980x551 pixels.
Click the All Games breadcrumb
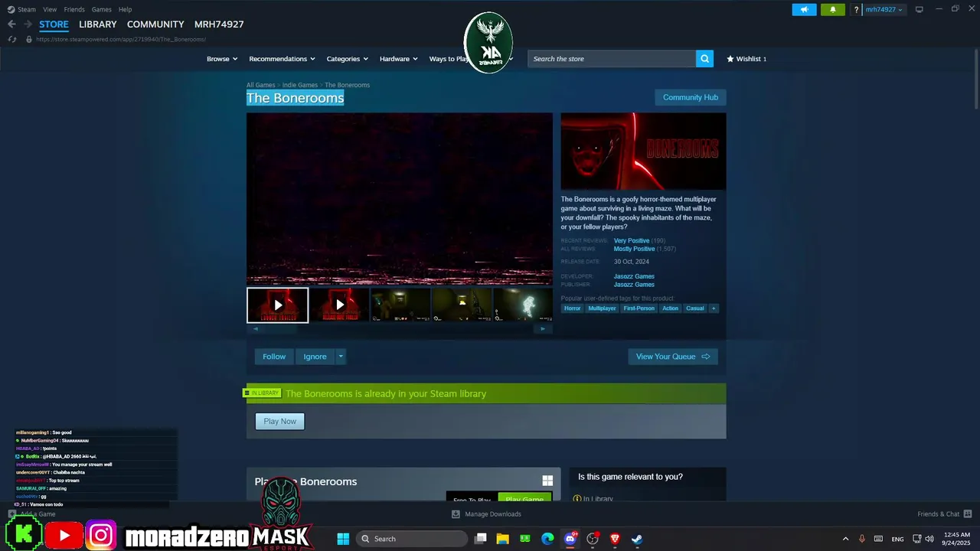pos(260,85)
